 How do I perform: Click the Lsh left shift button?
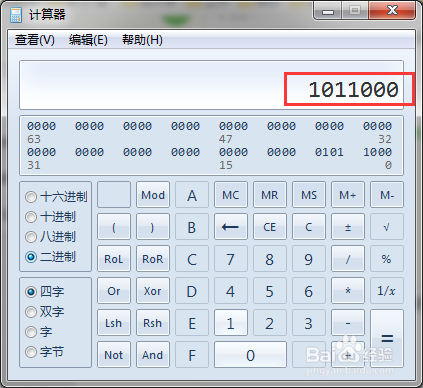(114, 323)
